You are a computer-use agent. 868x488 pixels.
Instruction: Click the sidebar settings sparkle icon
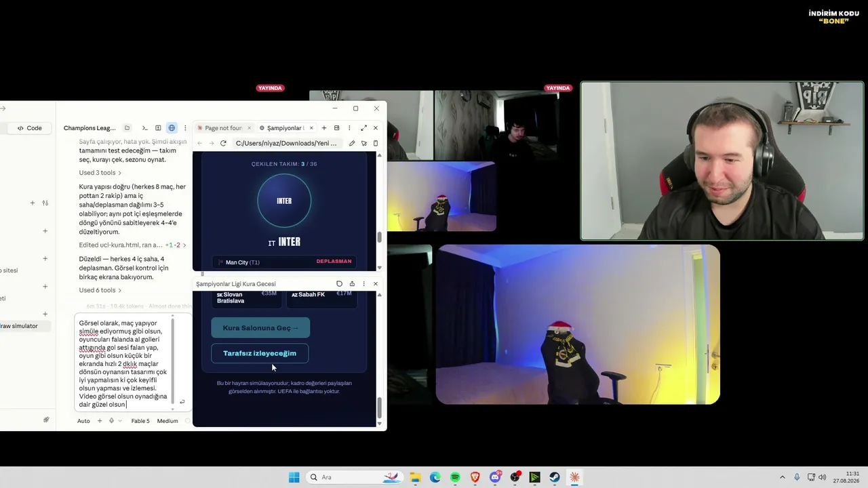[x=46, y=420]
